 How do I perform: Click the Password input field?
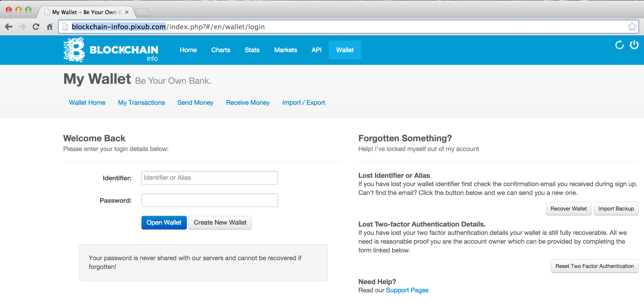point(210,200)
